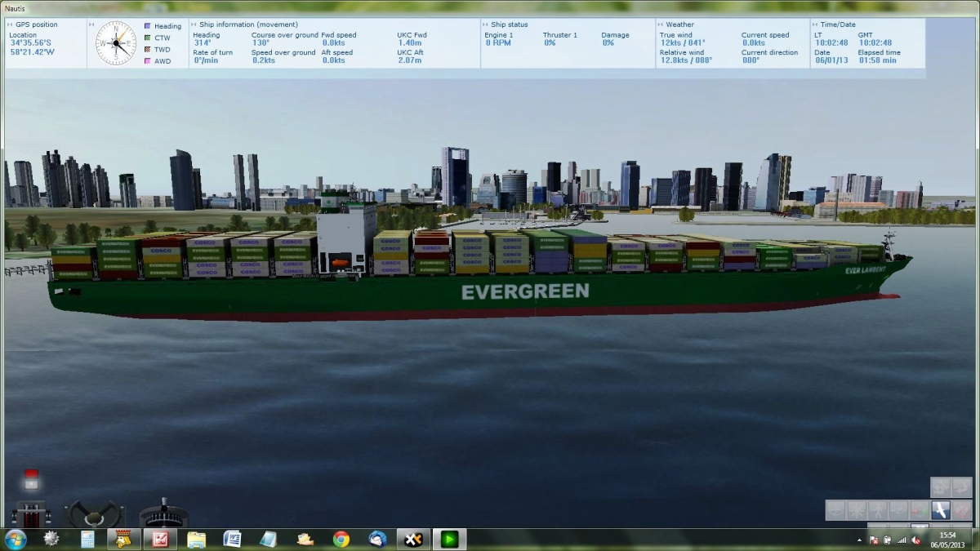The height and width of the screenshot is (551, 980).
Task: Open the notepad taskbar icon
Action: click(x=269, y=539)
